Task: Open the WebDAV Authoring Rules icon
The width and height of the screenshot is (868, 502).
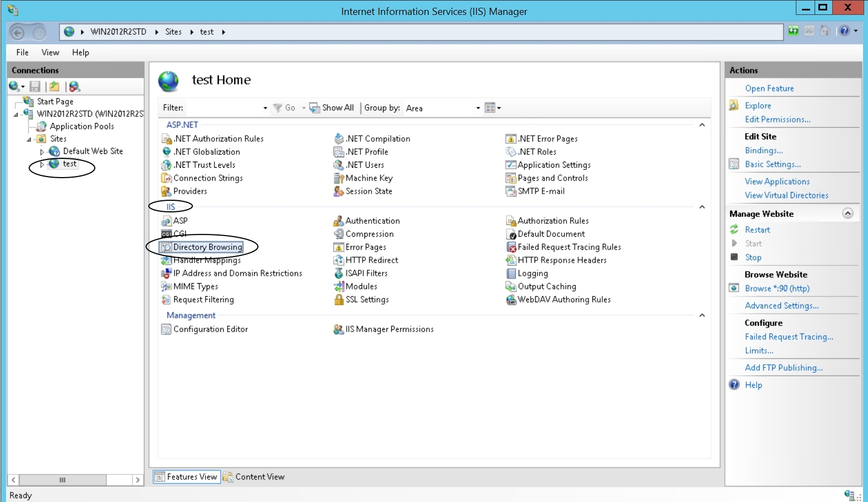Action: [511, 300]
